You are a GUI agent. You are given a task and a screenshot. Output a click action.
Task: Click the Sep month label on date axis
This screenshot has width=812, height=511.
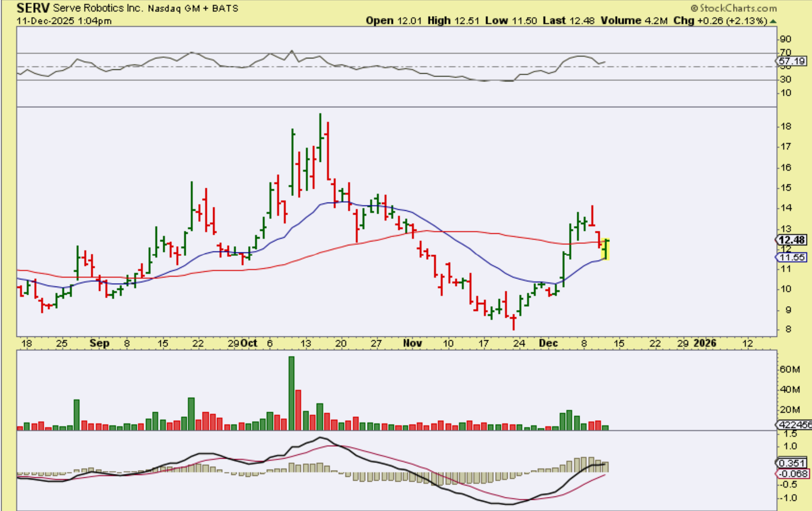click(99, 343)
